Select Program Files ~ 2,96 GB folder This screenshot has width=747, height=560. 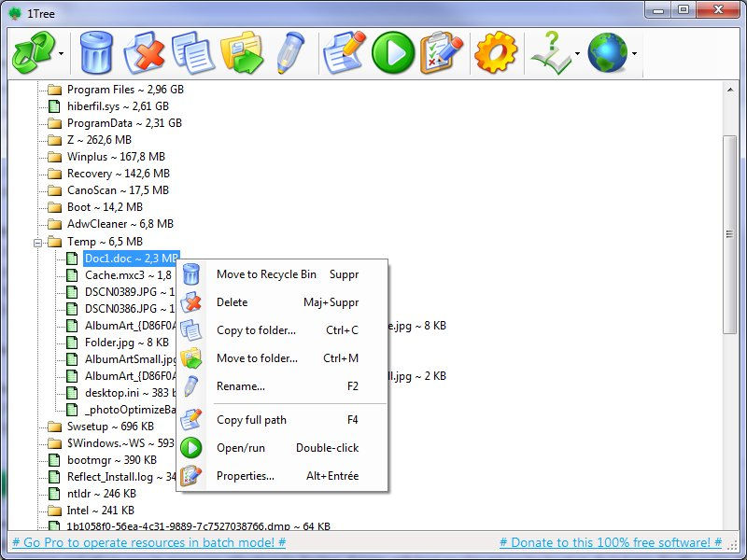click(125, 90)
